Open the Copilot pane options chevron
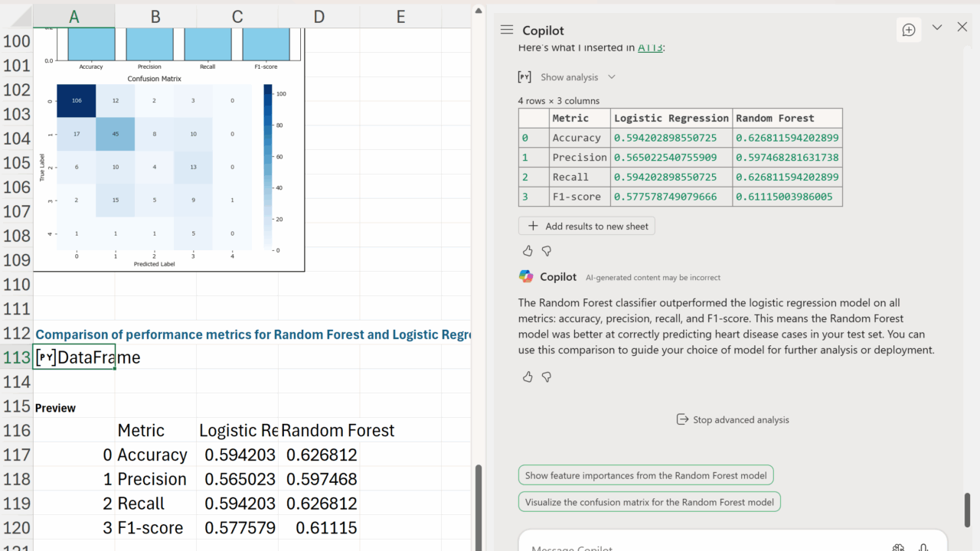This screenshot has width=980, height=551. [937, 28]
